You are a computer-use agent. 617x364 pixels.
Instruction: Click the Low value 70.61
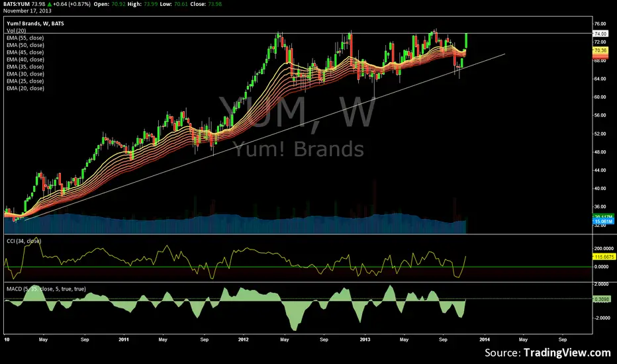(181, 4)
